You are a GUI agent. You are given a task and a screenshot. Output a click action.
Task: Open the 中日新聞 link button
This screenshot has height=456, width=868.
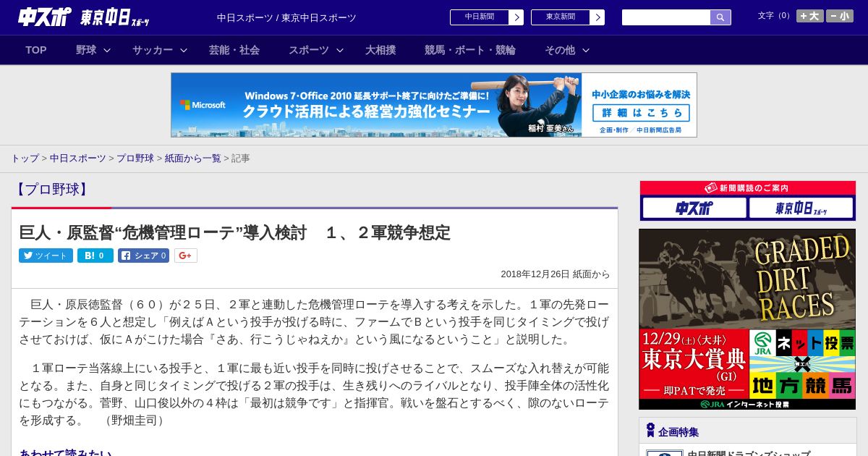(480, 17)
